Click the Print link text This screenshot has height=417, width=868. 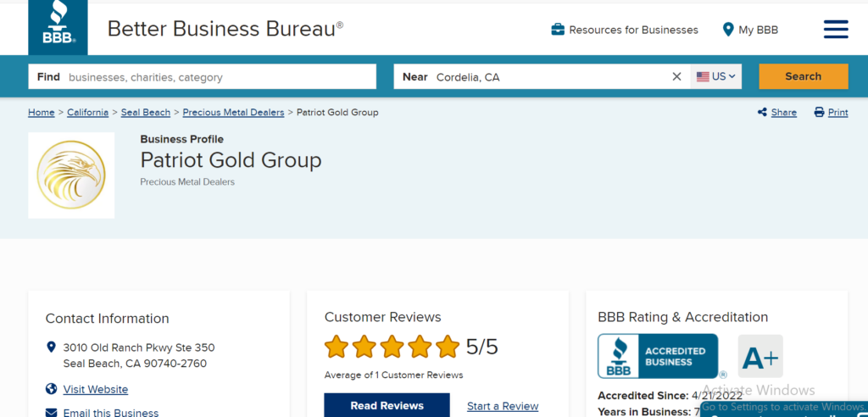pyautogui.click(x=838, y=113)
